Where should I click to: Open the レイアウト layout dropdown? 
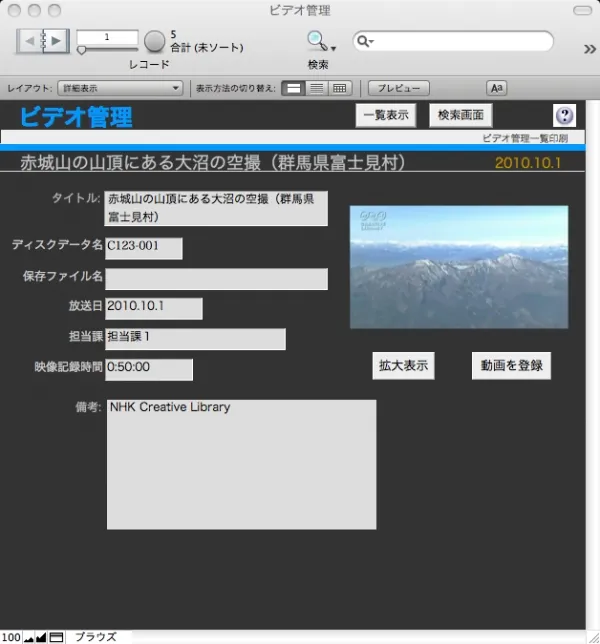(x=120, y=88)
